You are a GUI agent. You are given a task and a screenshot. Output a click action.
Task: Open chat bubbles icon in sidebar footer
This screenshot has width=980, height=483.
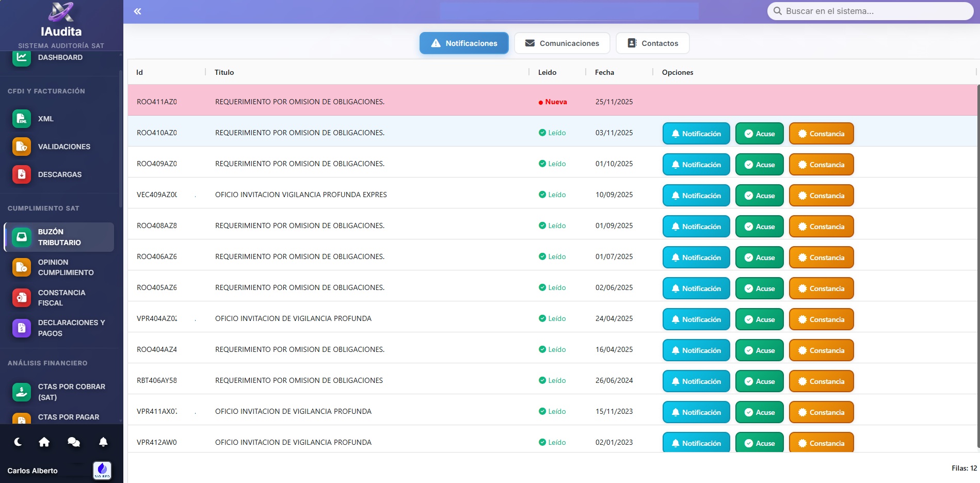point(74,442)
